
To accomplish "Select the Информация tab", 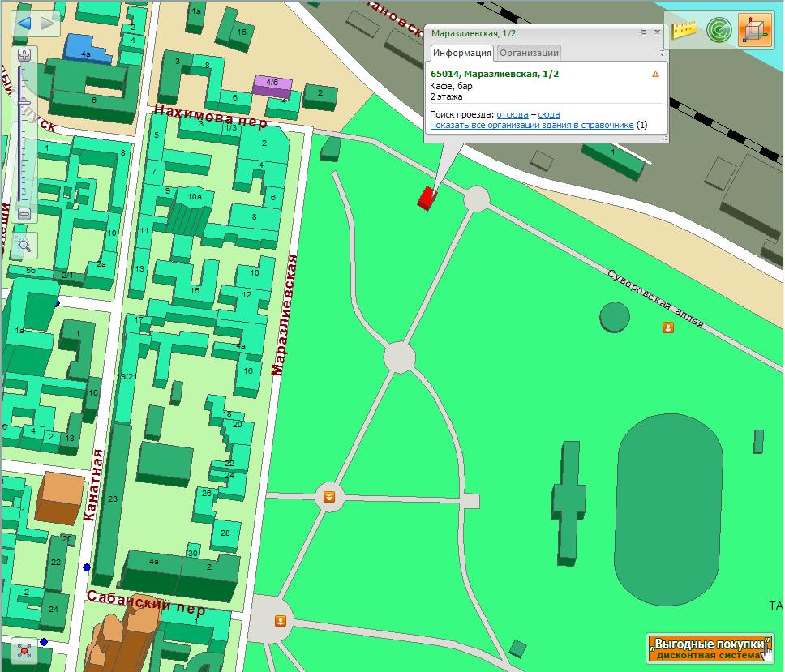I will pyautogui.click(x=461, y=53).
